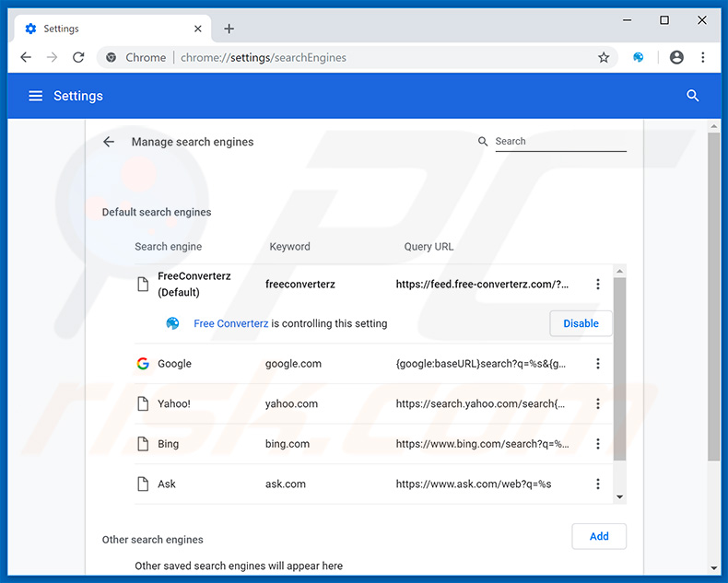
Task: Focus the search engines Search field
Action: point(560,141)
